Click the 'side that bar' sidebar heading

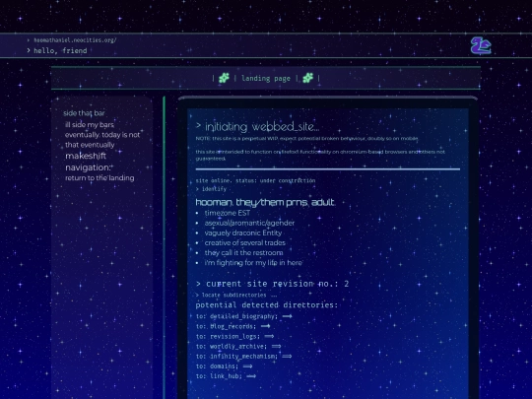click(84, 113)
